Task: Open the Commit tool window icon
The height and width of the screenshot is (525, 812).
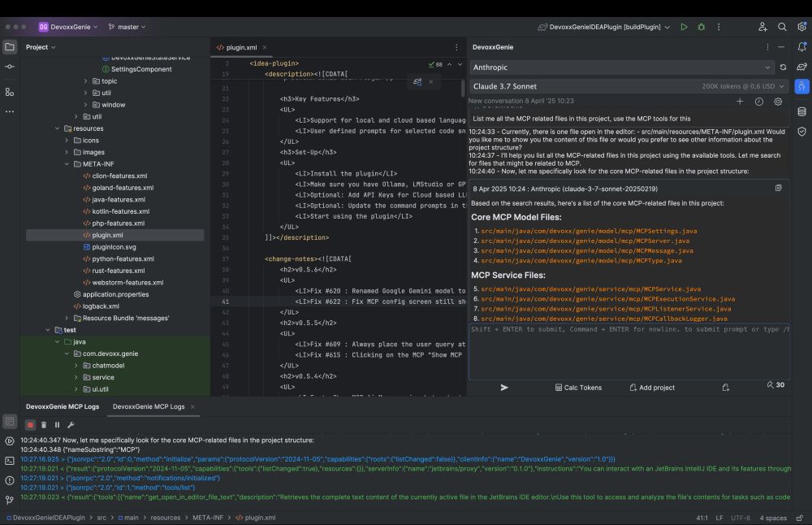Action: 10,67
